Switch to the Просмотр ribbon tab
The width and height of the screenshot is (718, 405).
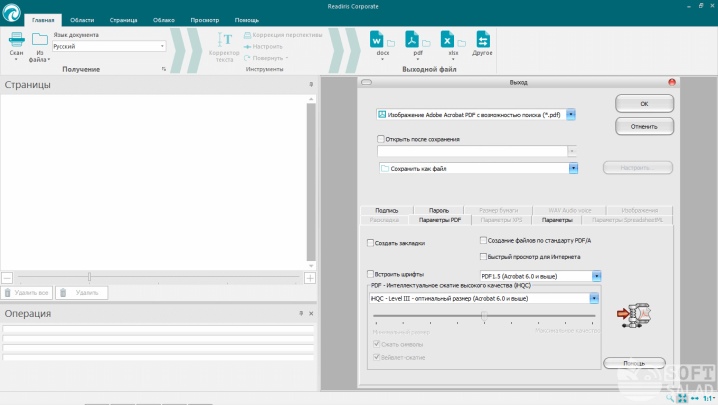(x=205, y=20)
